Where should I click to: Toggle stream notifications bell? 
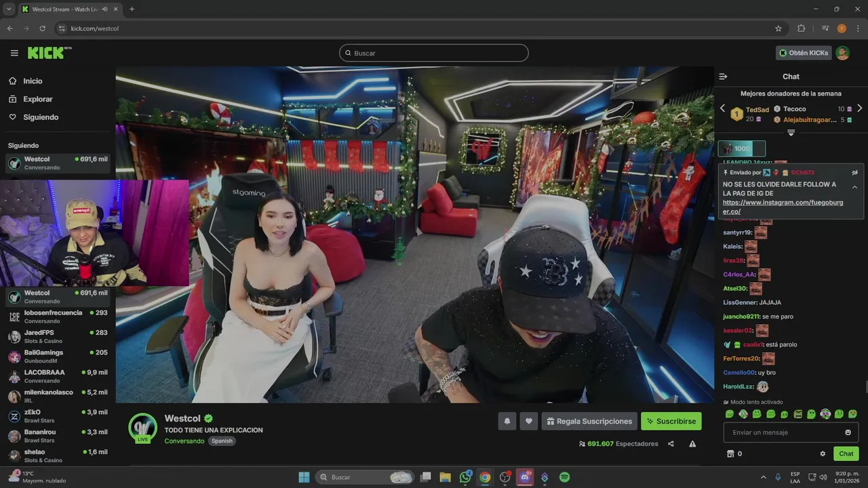pyautogui.click(x=507, y=421)
